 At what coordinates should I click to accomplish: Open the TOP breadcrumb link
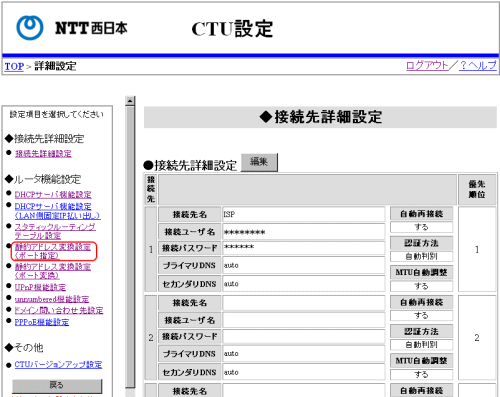[x=14, y=66]
